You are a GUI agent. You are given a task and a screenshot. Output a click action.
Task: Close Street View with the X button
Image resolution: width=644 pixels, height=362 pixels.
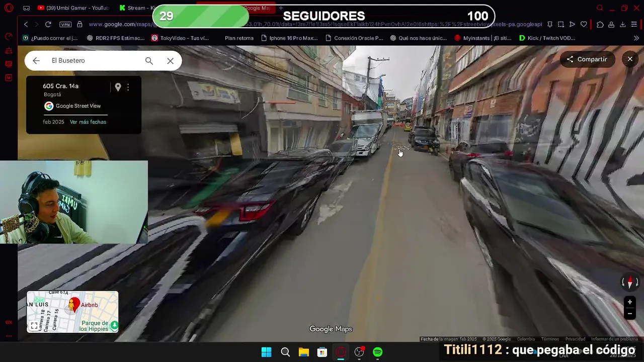[630, 59]
